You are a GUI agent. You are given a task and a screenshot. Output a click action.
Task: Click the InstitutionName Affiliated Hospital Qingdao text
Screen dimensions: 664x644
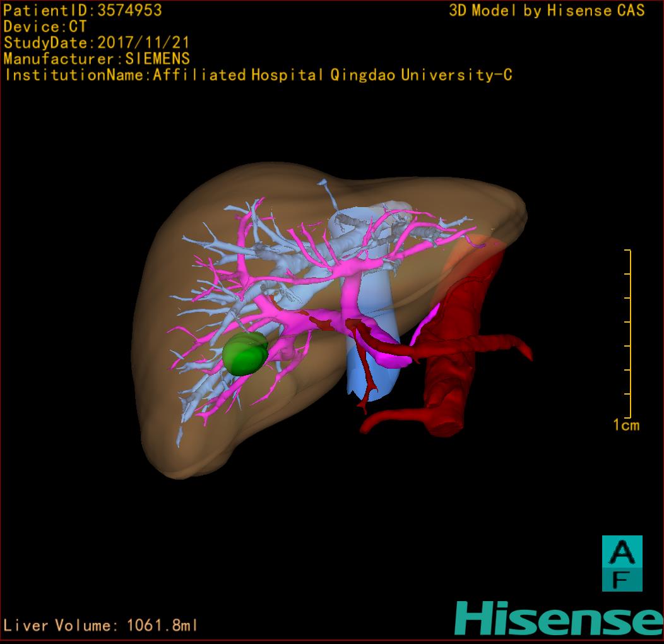click(x=258, y=75)
